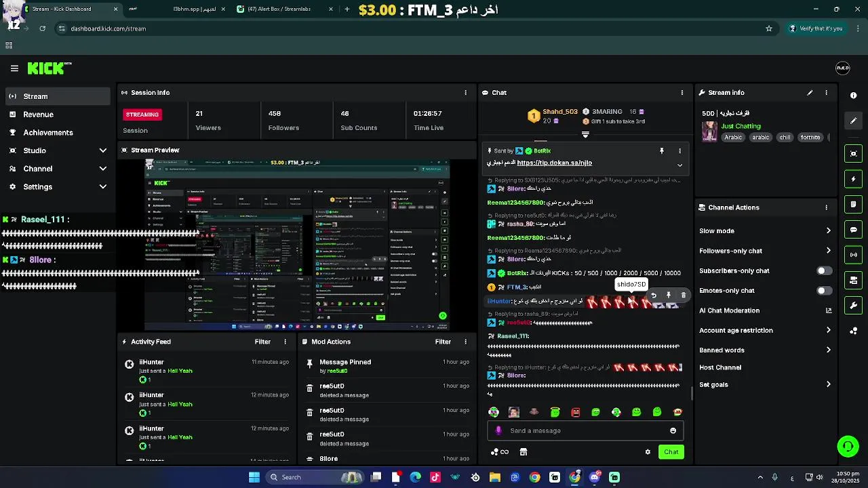This screenshot has height=488, width=868.
Task: Select Host Channel action
Action: pyautogui.click(x=720, y=367)
